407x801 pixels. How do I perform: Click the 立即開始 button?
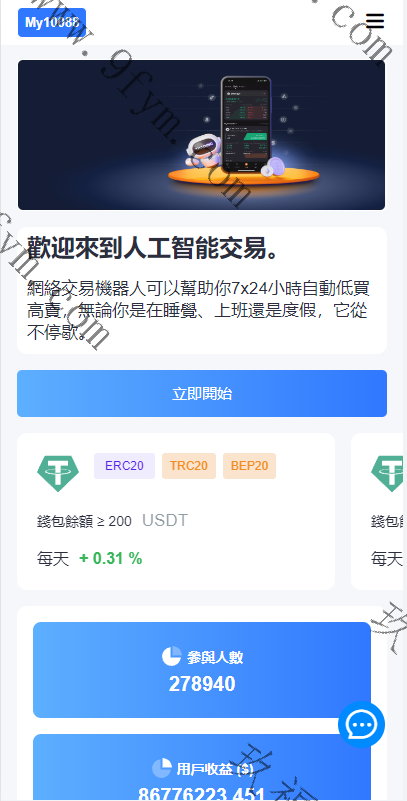point(202,393)
